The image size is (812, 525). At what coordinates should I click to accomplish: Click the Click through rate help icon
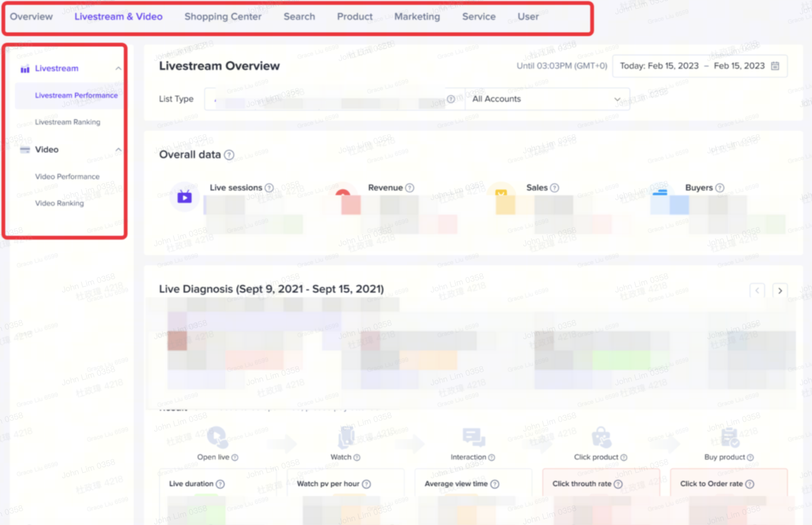pyautogui.click(x=618, y=484)
